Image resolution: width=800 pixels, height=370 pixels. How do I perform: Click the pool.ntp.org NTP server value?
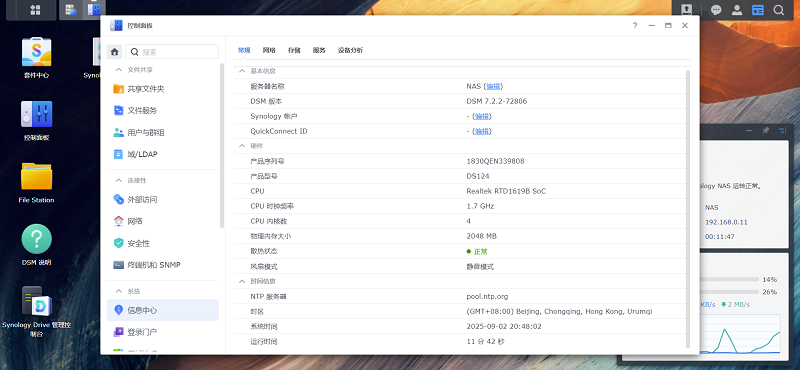[x=487, y=297]
